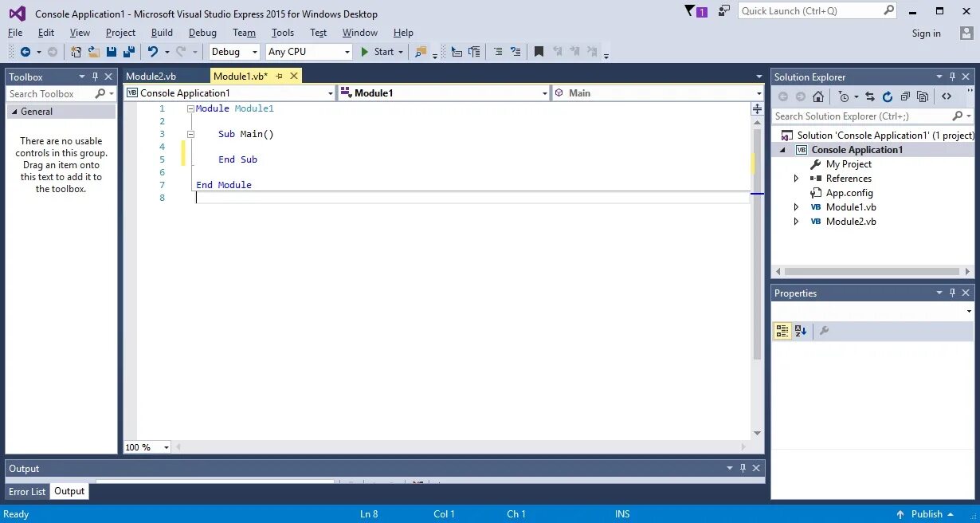This screenshot has height=523, width=980.
Task: Click the Collapse All icon in Solution Explorer
Action: coord(905,96)
